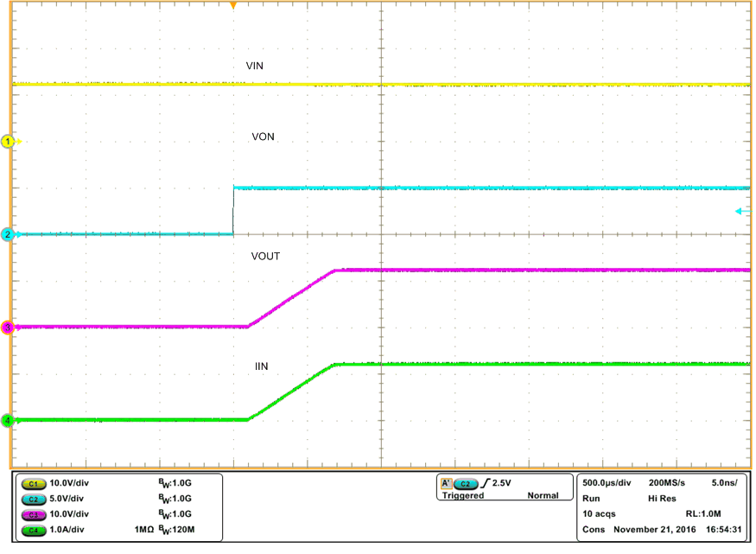
Task: Switch trigger mode from Normal
Action: (543, 494)
